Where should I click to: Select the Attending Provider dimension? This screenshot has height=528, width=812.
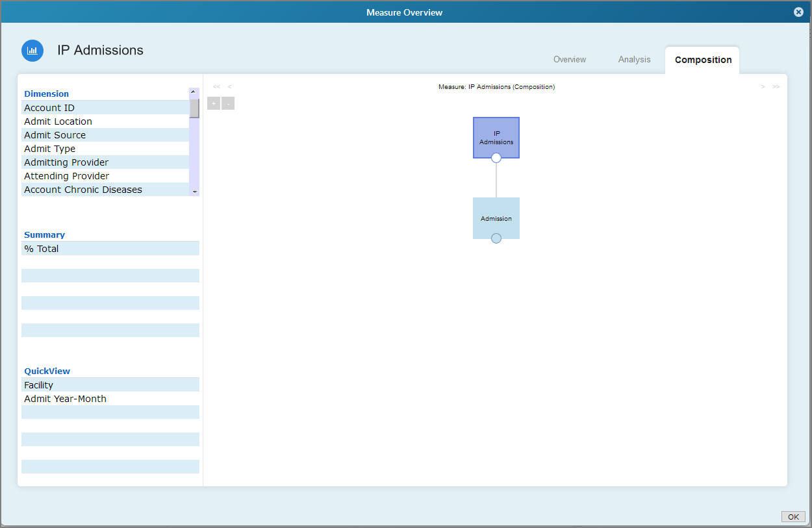click(x=67, y=176)
